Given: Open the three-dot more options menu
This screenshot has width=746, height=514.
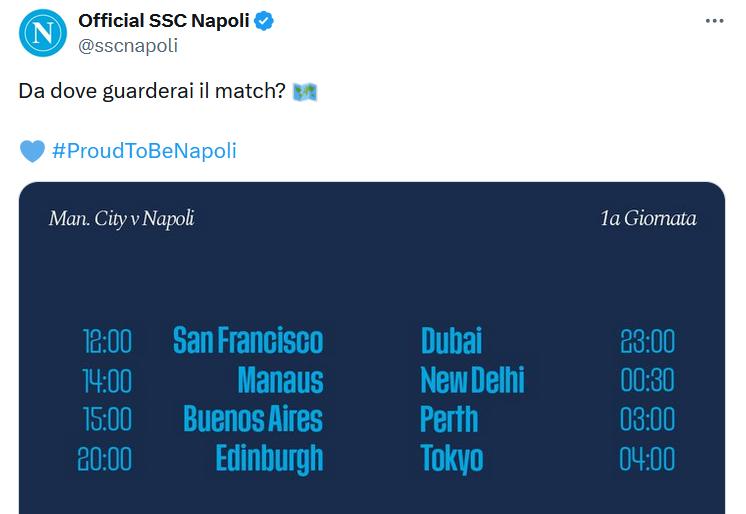Looking at the screenshot, I should click(x=714, y=21).
